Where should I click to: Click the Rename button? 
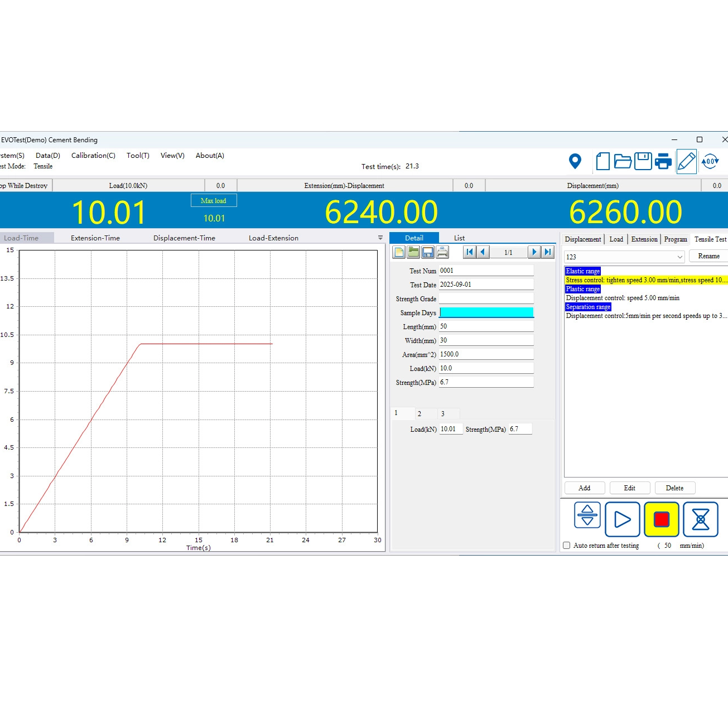tap(708, 256)
